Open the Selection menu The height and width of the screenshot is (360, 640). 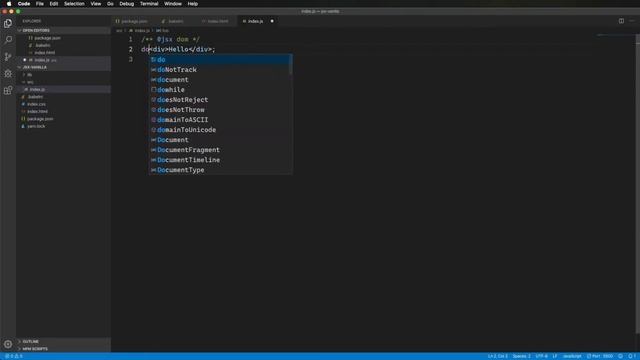[74, 4]
